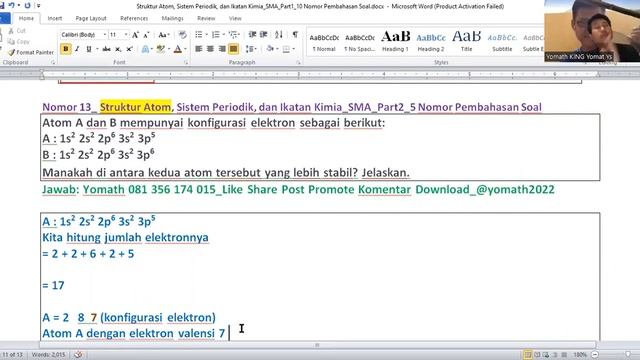640x360 pixels.
Task: Apply font color A icon
Action: (x=178, y=49)
